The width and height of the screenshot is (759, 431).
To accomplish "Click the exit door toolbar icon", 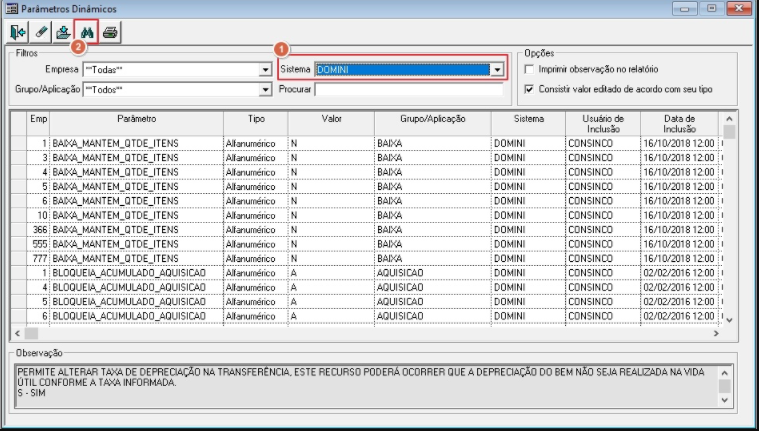I will point(18,32).
